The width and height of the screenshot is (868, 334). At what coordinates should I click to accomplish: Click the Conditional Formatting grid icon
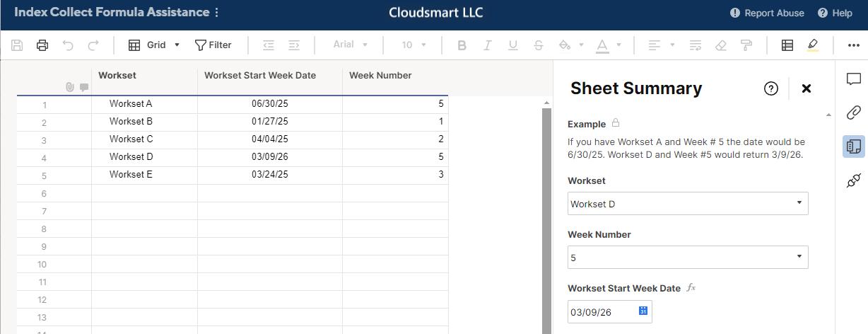tap(787, 45)
